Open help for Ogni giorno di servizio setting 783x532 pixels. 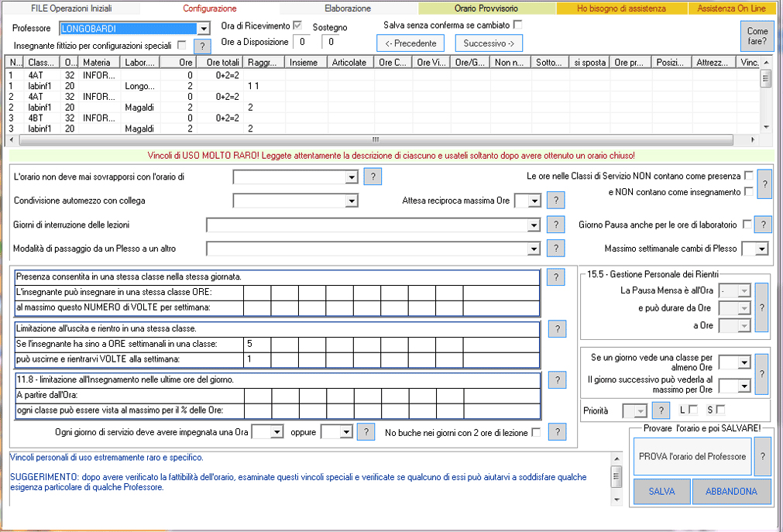click(366, 432)
